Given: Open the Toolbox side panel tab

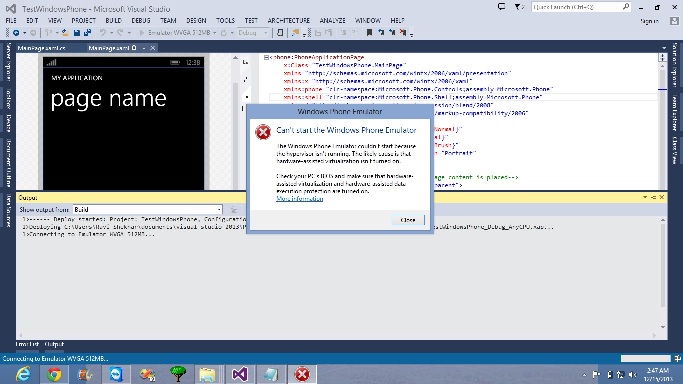Looking at the screenshot, I should pyautogui.click(x=8, y=99).
